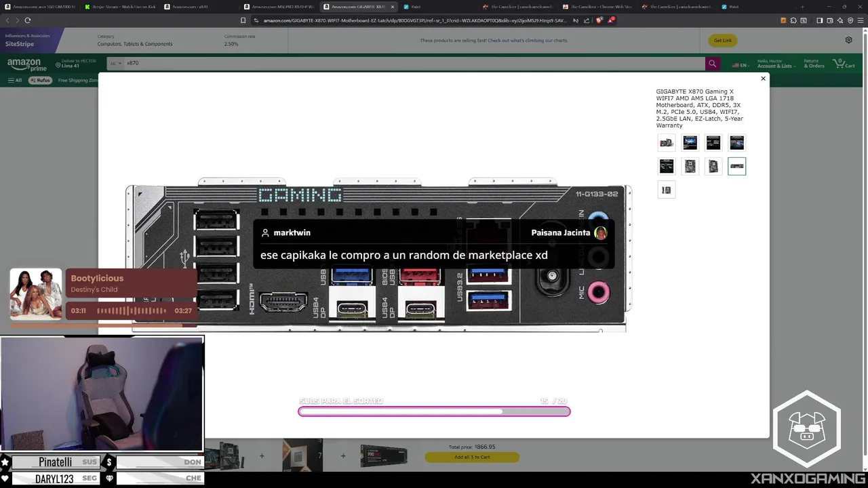Select the second thumbnail in second row
Image resolution: width=868 pixels, height=488 pixels.
click(x=690, y=166)
